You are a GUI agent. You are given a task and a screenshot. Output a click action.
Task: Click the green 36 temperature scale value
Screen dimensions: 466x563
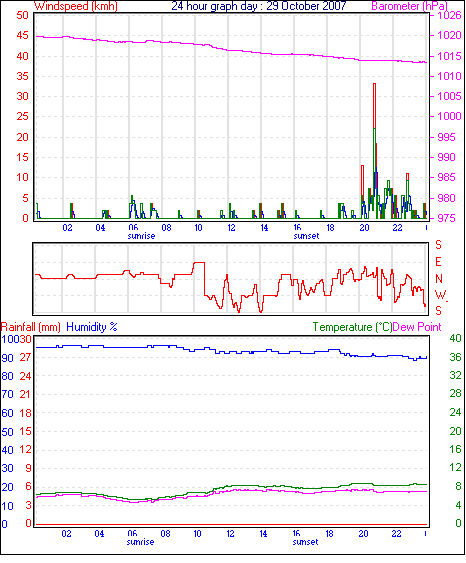click(456, 357)
